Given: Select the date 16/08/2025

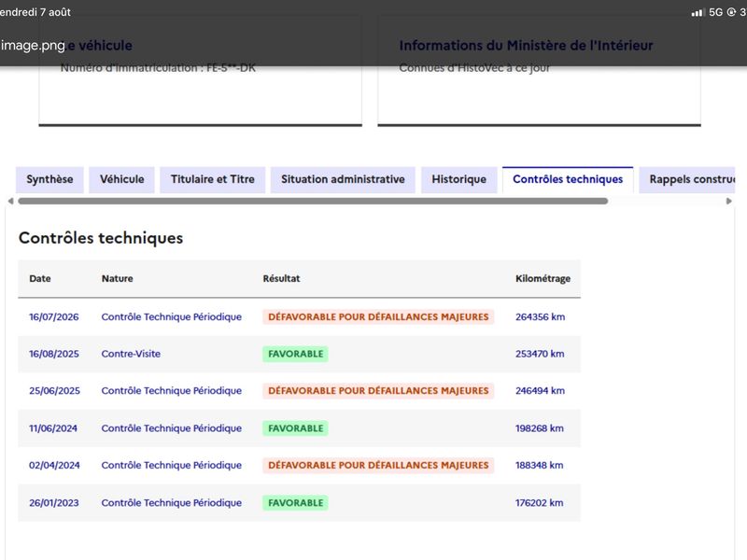Looking at the screenshot, I should tap(54, 354).
